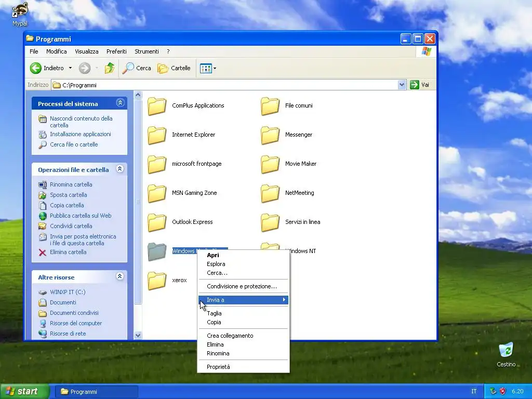Click Invia per posta elettronica link
Image resolution: width=532 pixels, height=399 pixels.
click(83, 240)
